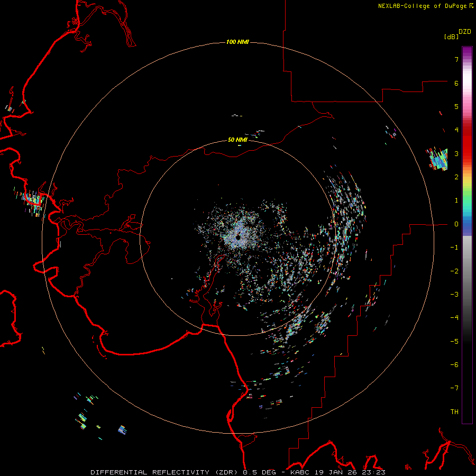Click the "-4" value on the color scale
Screen dimensions: 476x476
(454, 318)
